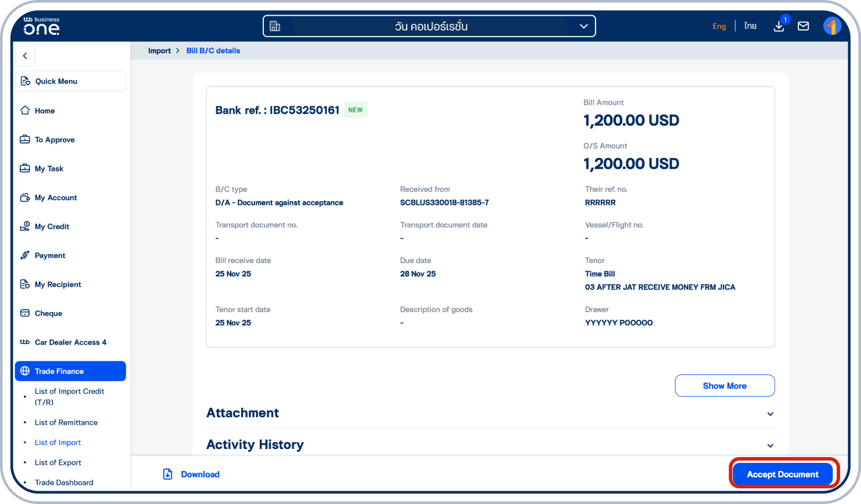Image resolution: width=861 pixels, height=504 pixels.
Task: Open the Payment section icon
Action: [24, 255]
